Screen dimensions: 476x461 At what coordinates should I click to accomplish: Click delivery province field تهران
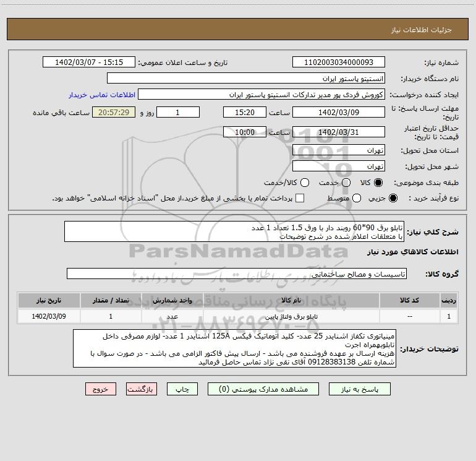[x=339, y=150]
